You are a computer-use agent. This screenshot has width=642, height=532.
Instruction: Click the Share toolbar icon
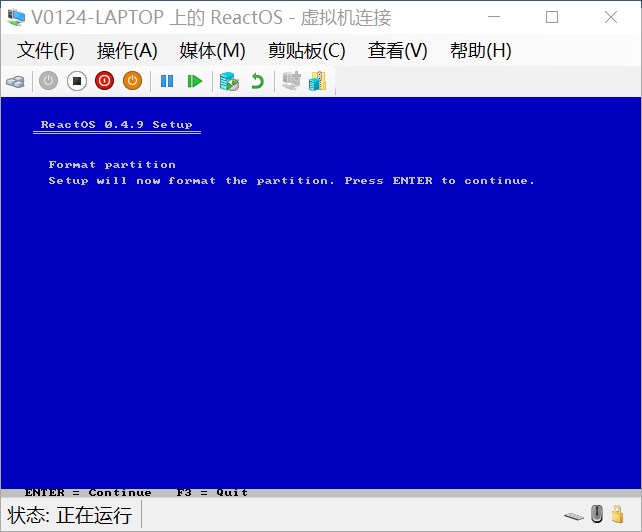coord(318,81)
